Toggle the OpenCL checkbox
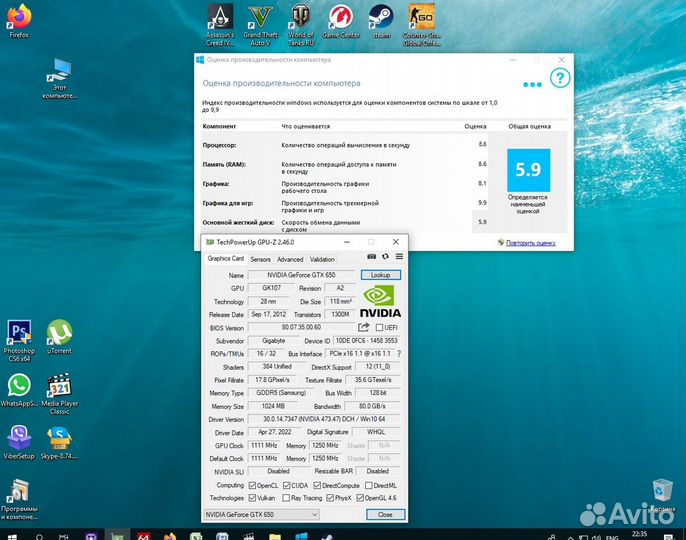Image resolution: width=686 pixels, height=540 pixels. point(252,485)
